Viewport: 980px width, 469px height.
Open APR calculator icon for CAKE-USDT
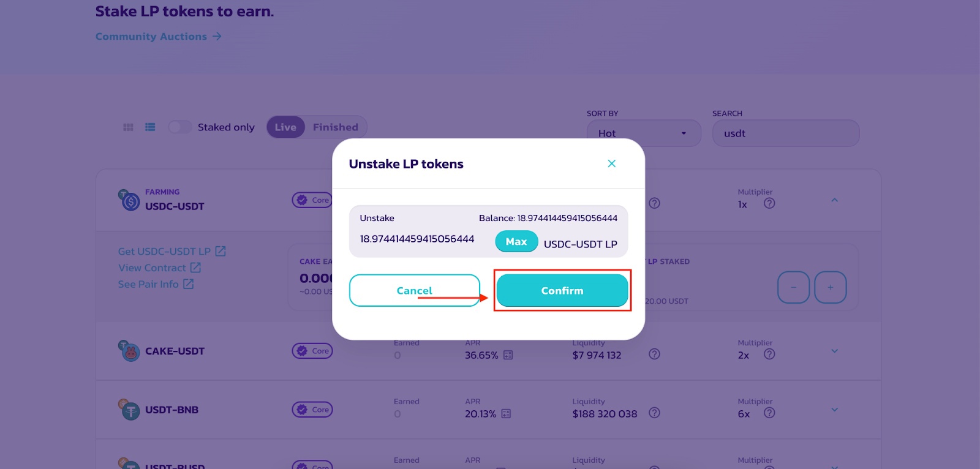click(x=508, y=355)
